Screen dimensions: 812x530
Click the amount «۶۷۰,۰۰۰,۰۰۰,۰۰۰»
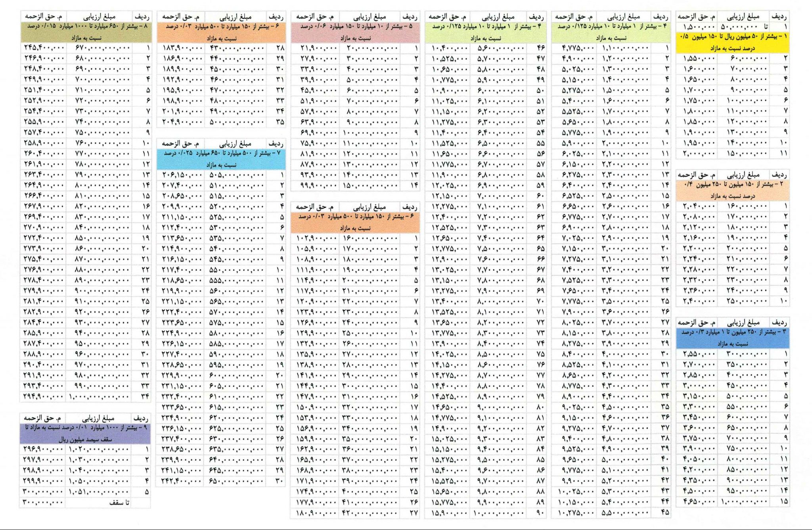pyautogui.click(x=103, y=48)
